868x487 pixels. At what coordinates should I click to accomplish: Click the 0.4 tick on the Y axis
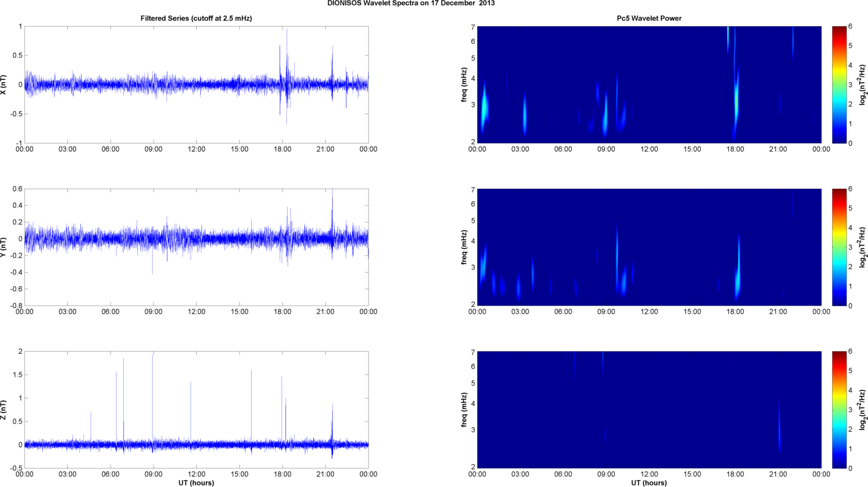(x=17, y=206)
